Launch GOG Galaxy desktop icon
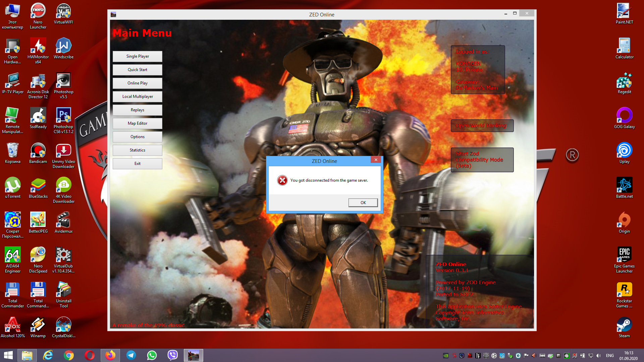 [x=624, y=118]
